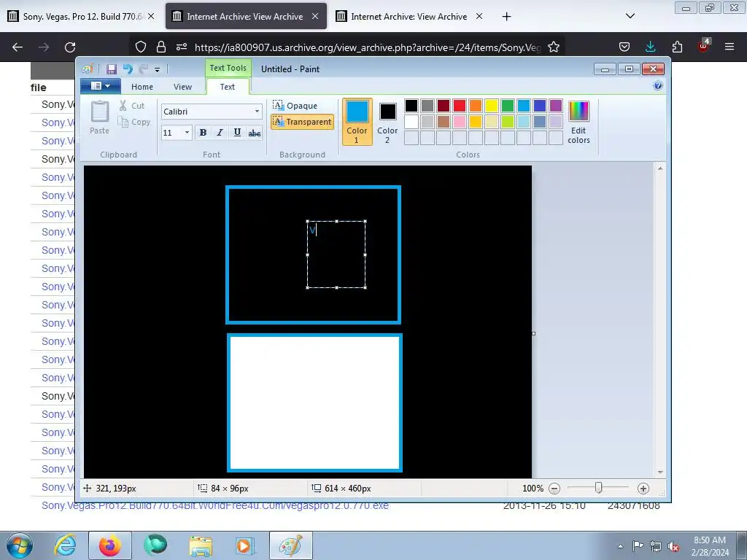Click the Copy button
The width and height of the screenshot is (747, 560).
(x=134, y=122)
